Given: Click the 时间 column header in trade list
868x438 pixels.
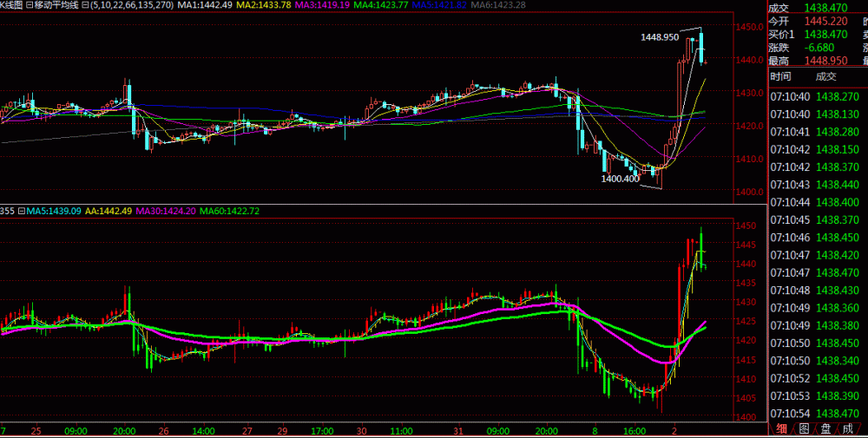Looking at the screenshot, I should (x=781, y=76).
